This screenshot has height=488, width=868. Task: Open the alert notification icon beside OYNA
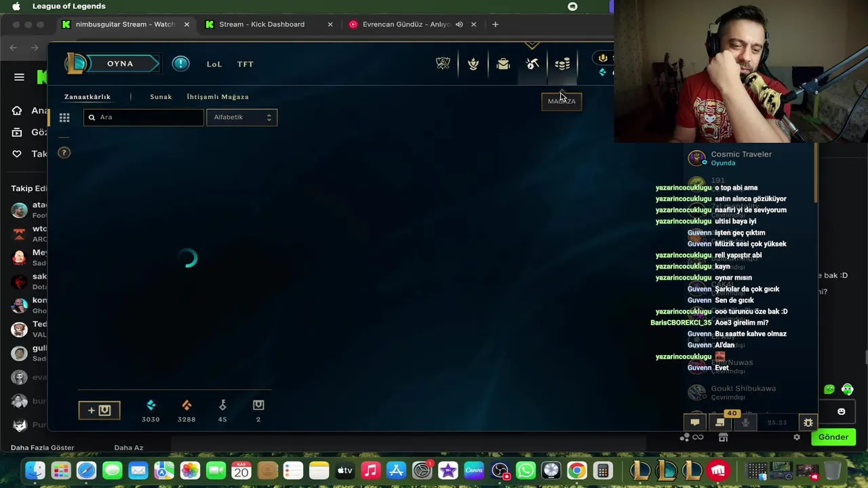[180, 64]
